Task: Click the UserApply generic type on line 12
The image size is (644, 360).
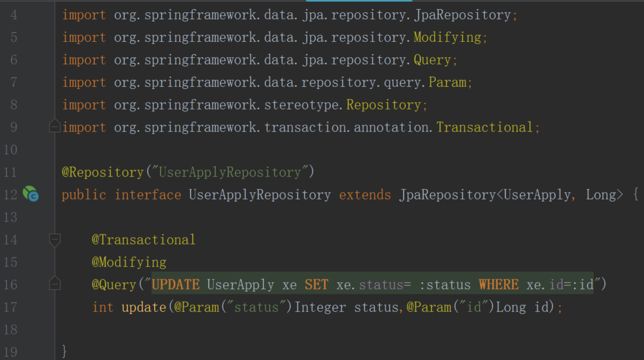Action: coord(537,195)
